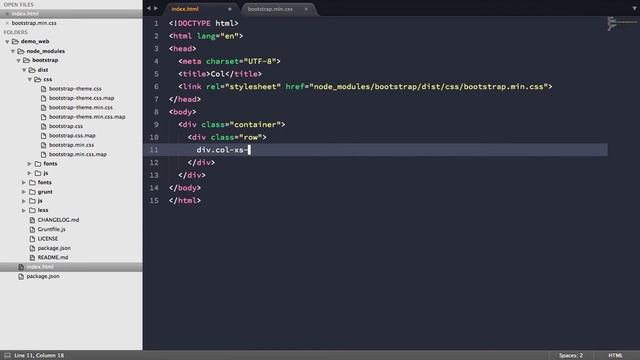Expand the js folder inside dist
Viewport: 640px width, 360px height.
point(30,173)
